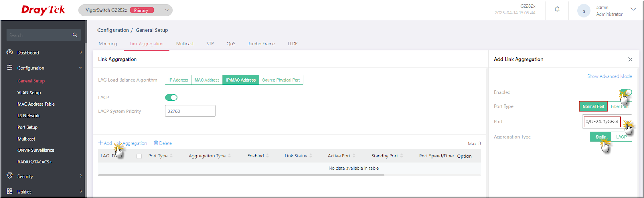Open ONVIF Surveillance in sidebar
644x198 pixels.
36,150
